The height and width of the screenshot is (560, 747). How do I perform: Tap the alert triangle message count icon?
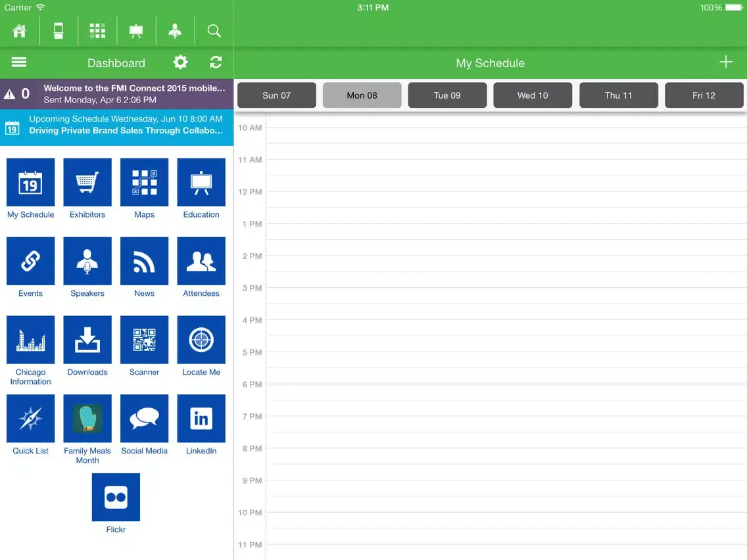pyautogui.click(x=9, y=94)
